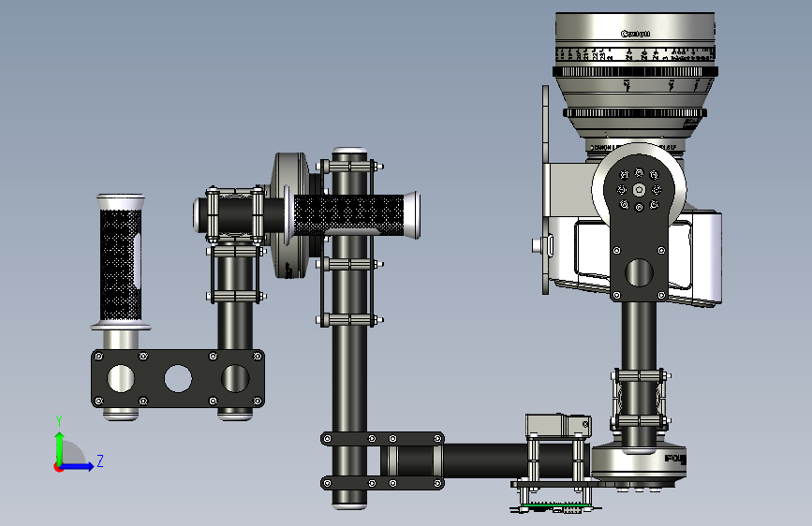Select the black three-hole clamp plate
The height and width of the screenshot is (526, 812).
pyautogui.click(x=178, y=378)
